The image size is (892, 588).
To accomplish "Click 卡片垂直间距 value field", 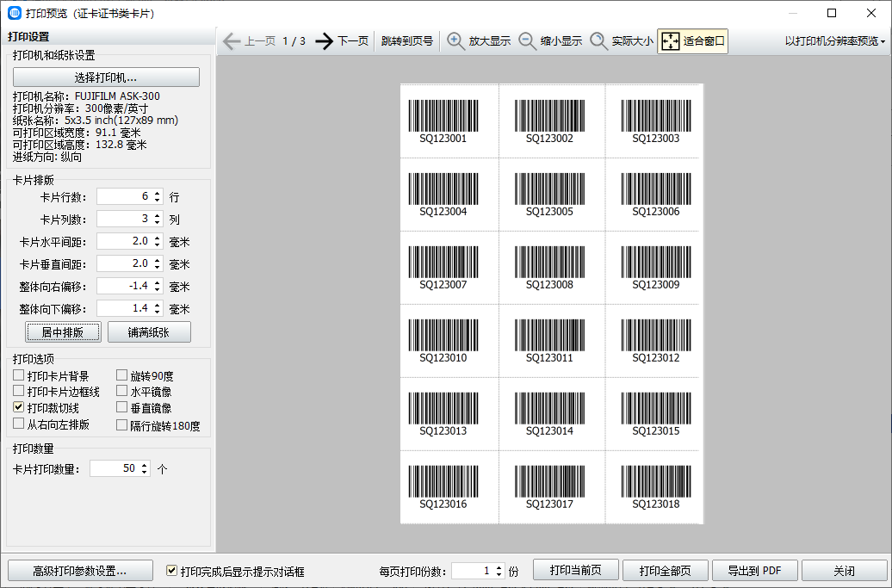I will (x=124, y=263).
